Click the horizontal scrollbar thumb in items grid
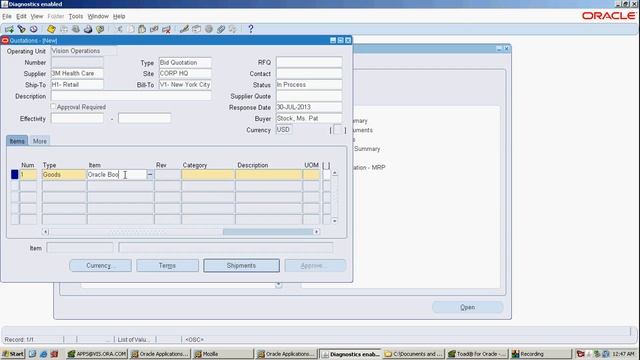Image resolution: width=640 pixels, height=360 pixels. pyautogui.click(x=268, y=232)
